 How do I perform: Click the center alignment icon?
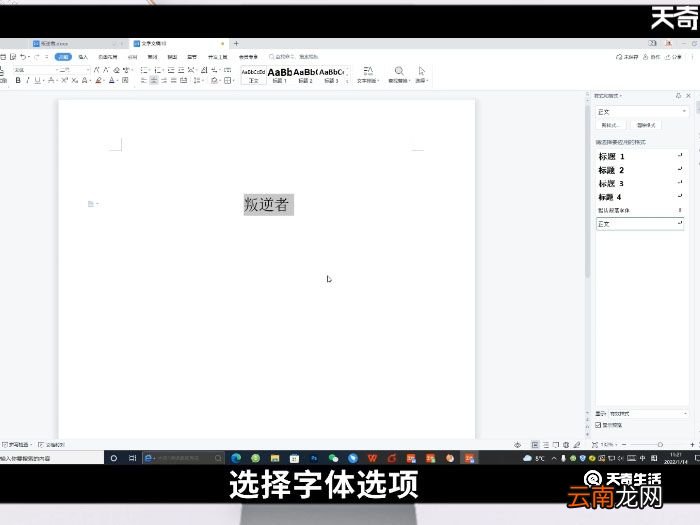click(x=154, y=80)
